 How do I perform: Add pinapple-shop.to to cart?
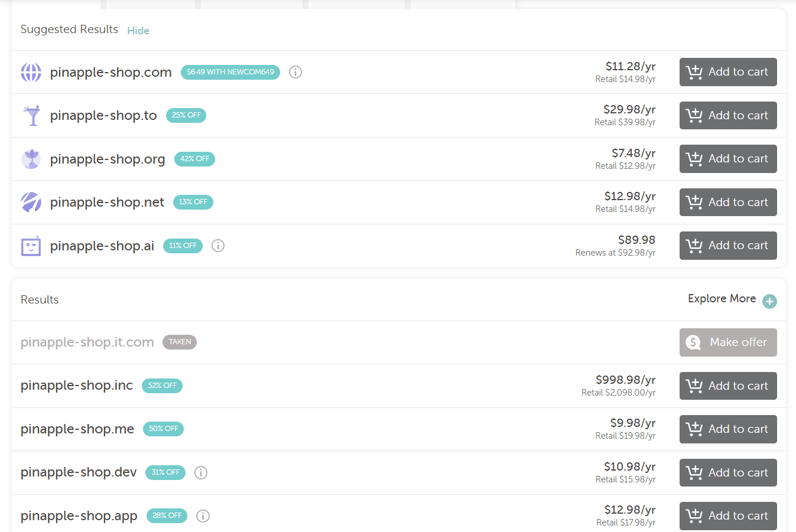click(x=728, y=115)
